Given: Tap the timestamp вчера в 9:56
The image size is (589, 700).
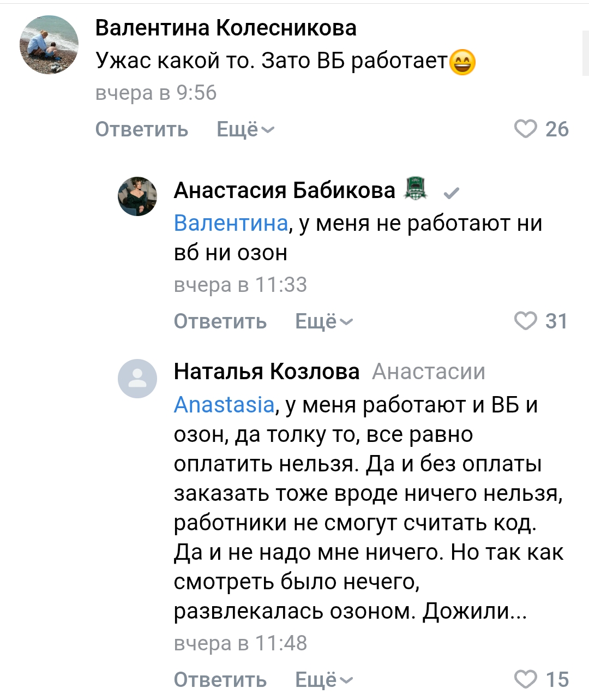Looking at the screenshot, I should point(156,93).
